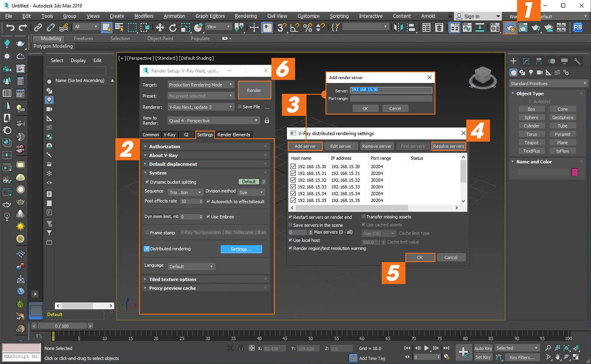
Task: Click the Resolve servers button
Action: click(448, 146)
